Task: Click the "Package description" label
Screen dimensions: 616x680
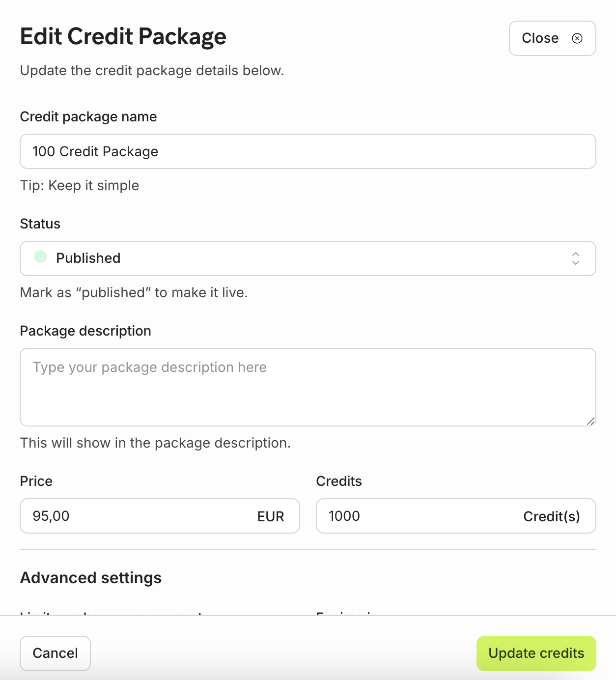Action: pyautogui.click(x=85, y=331)
